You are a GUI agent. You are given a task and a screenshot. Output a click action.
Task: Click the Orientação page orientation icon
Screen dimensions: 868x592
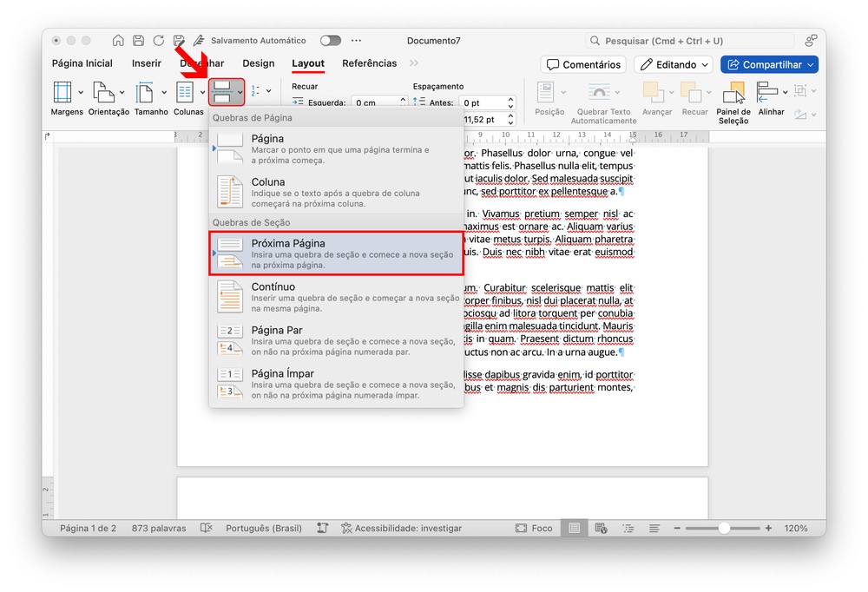pos(104,92)
